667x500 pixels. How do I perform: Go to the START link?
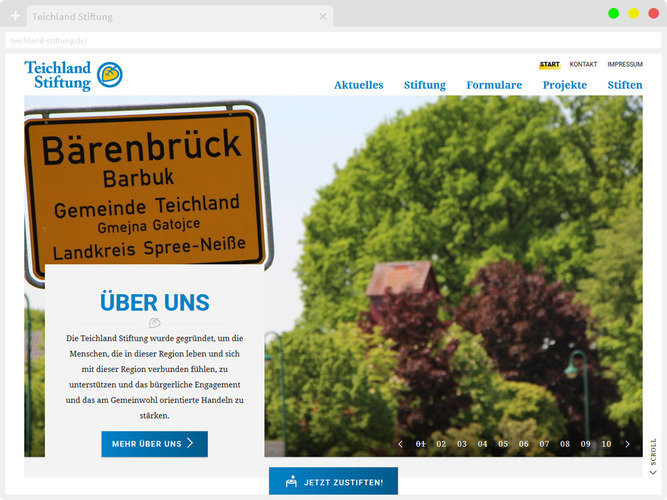click(549, 64)
